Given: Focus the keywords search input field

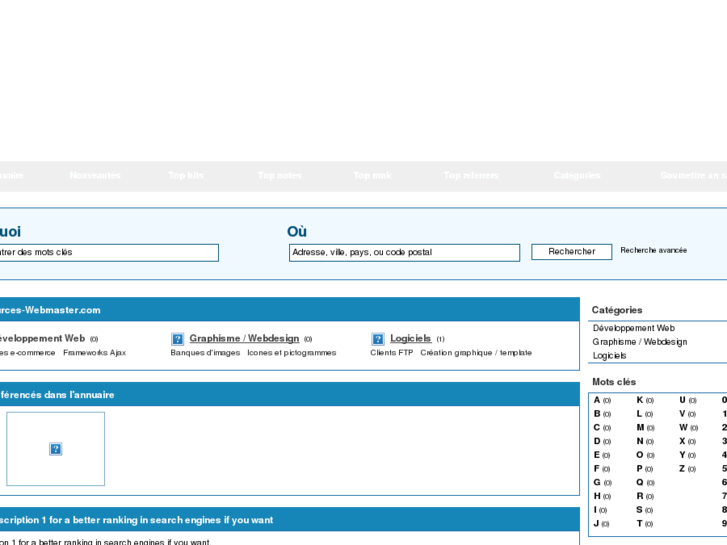Looking at the screenshot, I should (108, 253).
